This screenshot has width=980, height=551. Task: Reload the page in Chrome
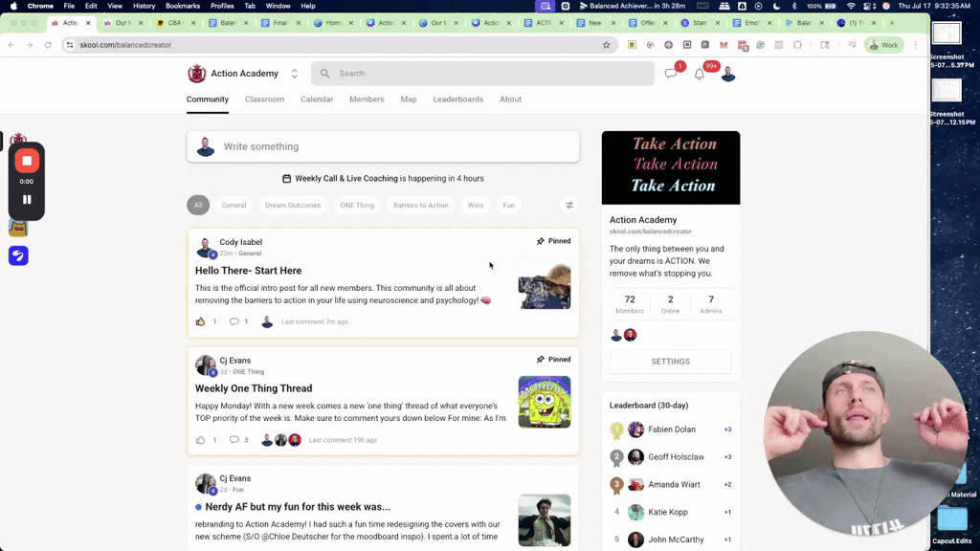[x=48, y=45]
